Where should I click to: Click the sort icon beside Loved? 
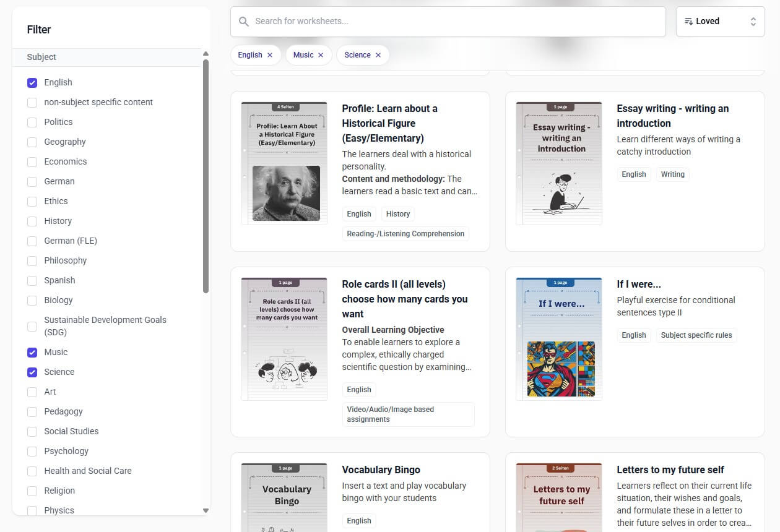pos(688,22)
